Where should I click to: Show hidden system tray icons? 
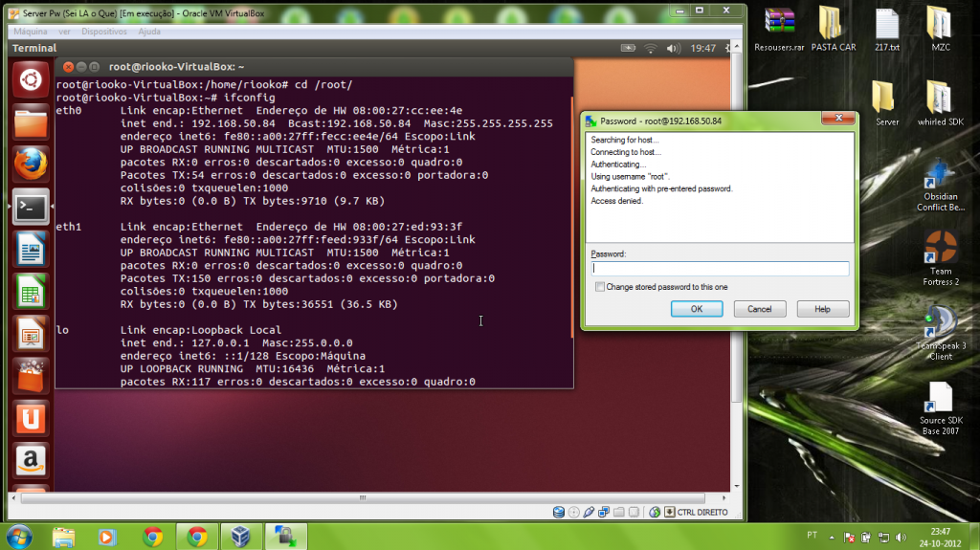[x=833, y=535]
